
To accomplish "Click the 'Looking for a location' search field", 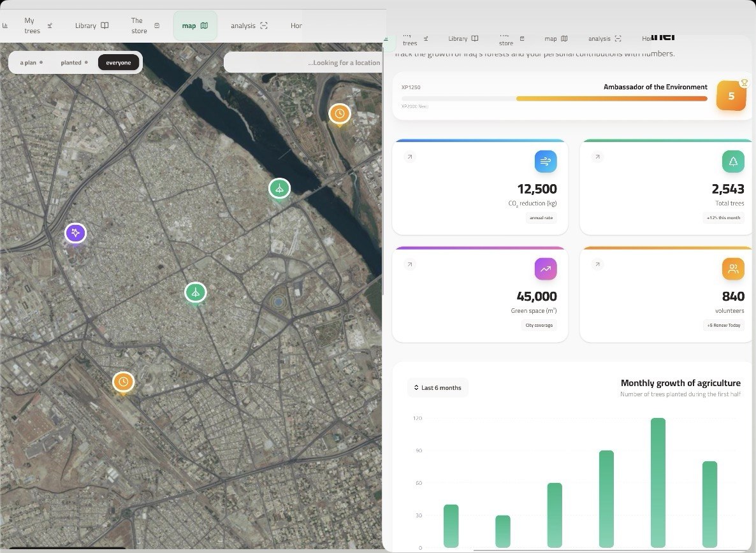I will pyautogui.click(x=304, y=62).
